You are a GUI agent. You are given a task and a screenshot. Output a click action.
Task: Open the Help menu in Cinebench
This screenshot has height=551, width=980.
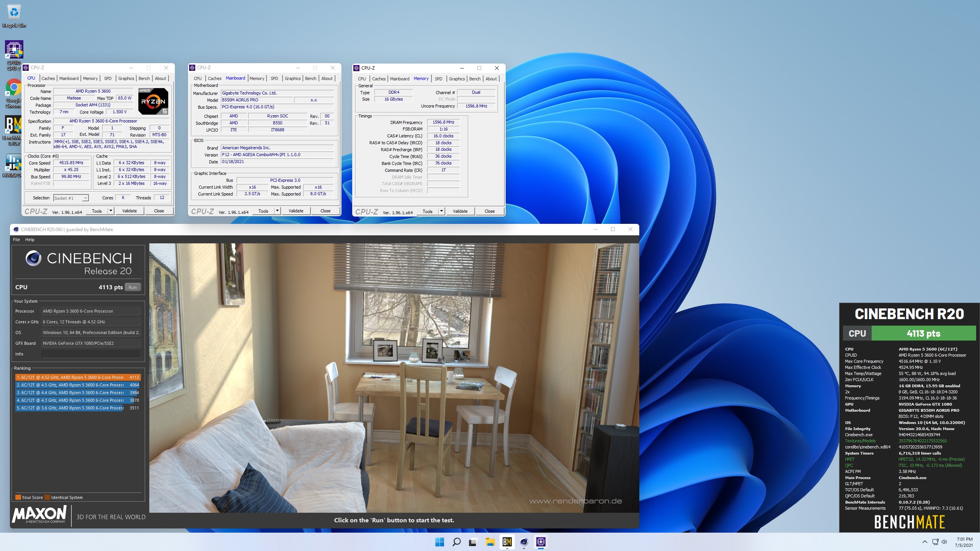point(30,240)
